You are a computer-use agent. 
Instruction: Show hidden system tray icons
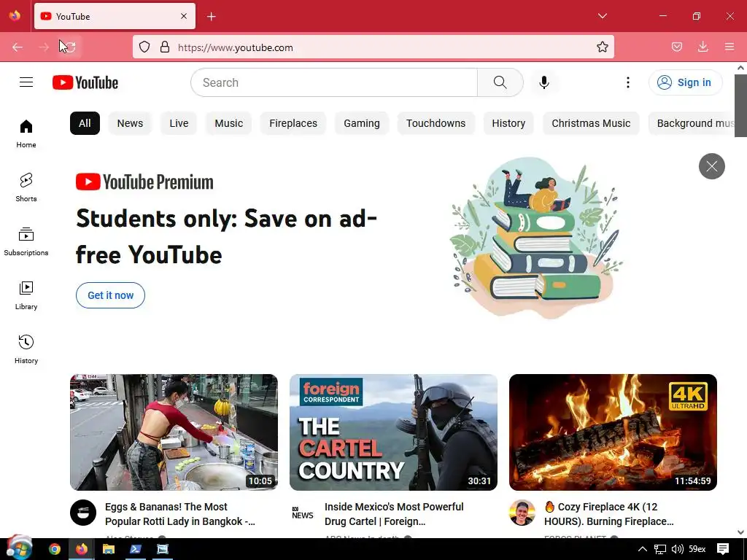(x=642, y=549)
